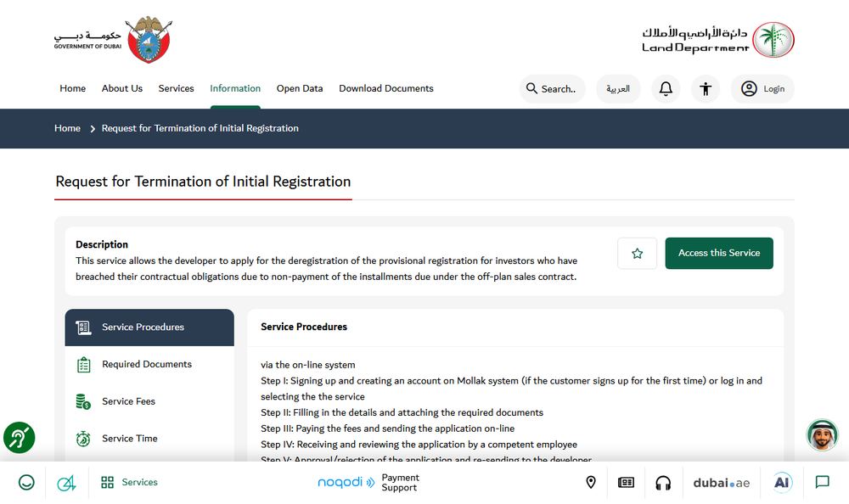Switch language to العربية
Image resolution: width=849 pixels, height=504 pixels.
click(618, 89)
